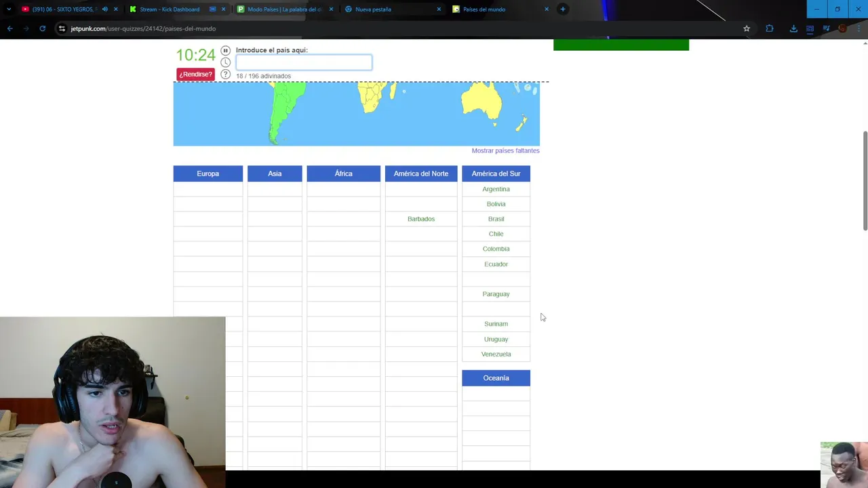868x488 pixels.
Task: Click the Oceanía column header
Action: (x=496, y=378)
